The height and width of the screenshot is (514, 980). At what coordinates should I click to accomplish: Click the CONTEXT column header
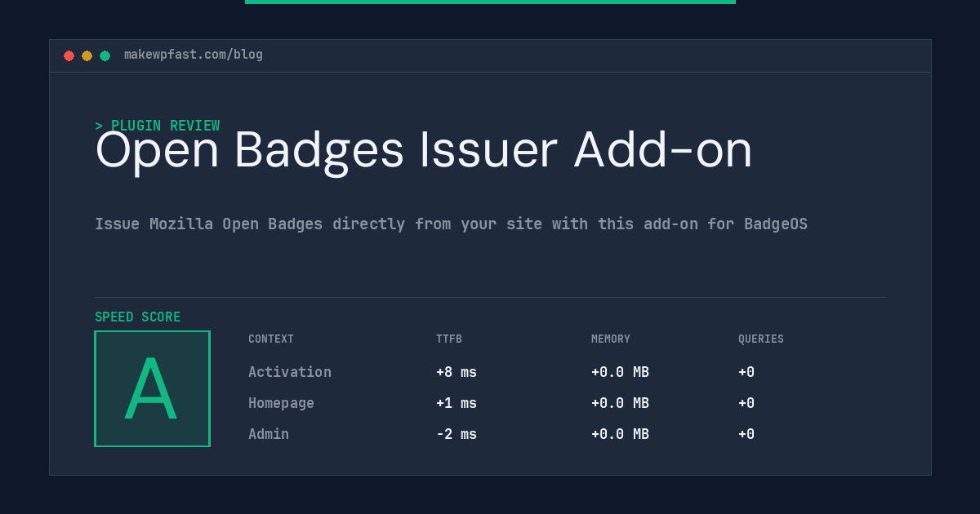271,339
